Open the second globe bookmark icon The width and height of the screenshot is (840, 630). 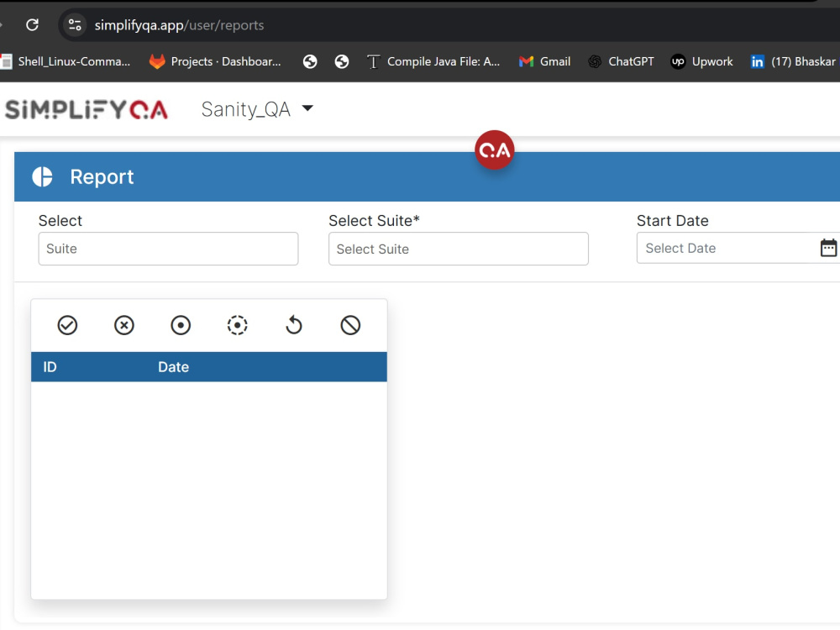coord(341,61)
